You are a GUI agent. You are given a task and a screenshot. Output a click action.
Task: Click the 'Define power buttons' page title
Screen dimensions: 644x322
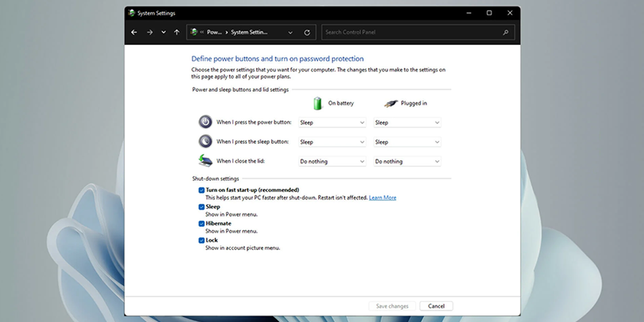pyautogui.click(x=277, y=59)
